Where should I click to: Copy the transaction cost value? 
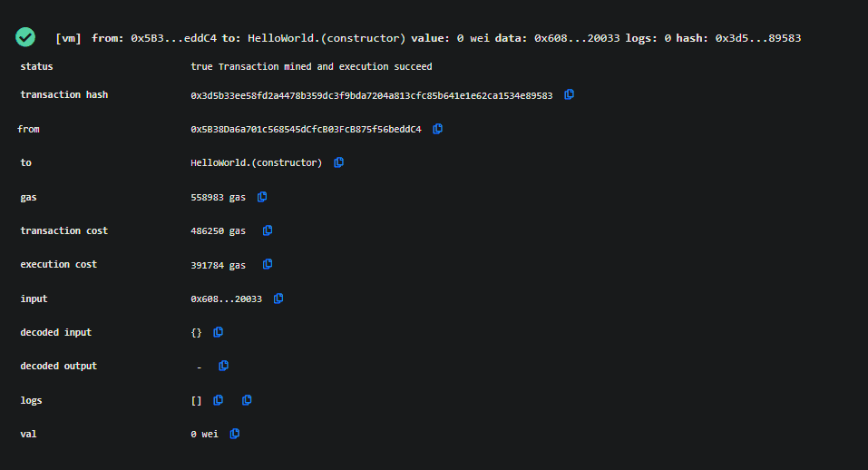[x=268, y=230]
